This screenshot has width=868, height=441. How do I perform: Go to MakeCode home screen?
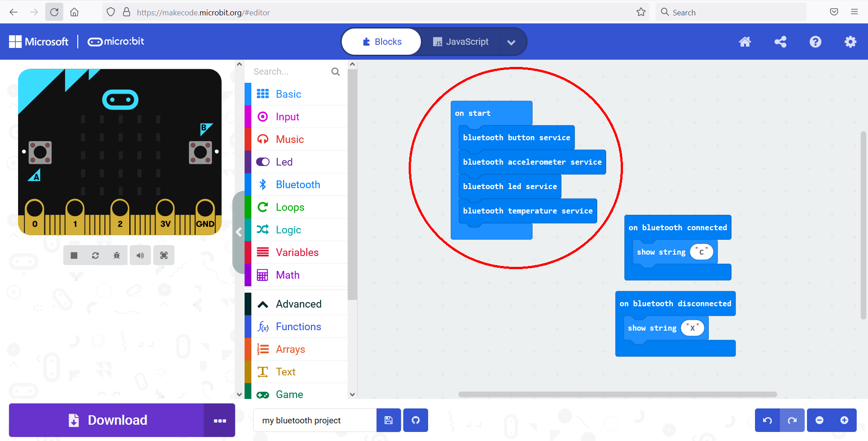point(745,42)
